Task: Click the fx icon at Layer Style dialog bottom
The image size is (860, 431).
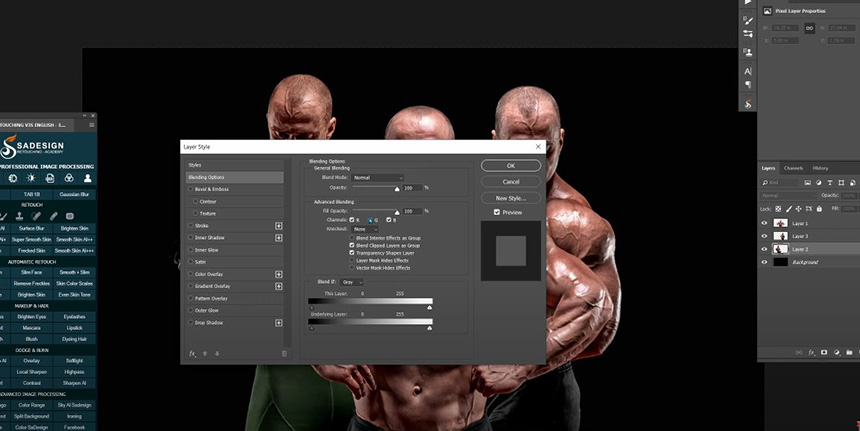Action: tap(192, 354)
